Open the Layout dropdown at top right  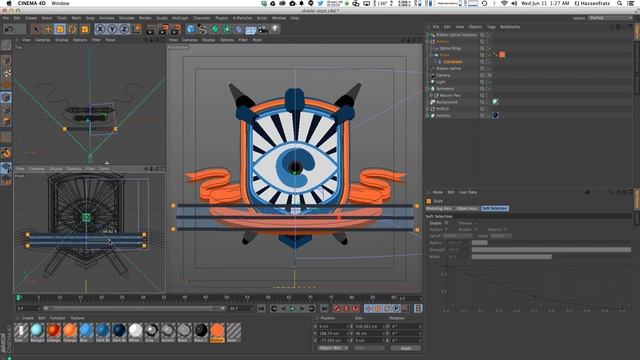tap(610, 18)
